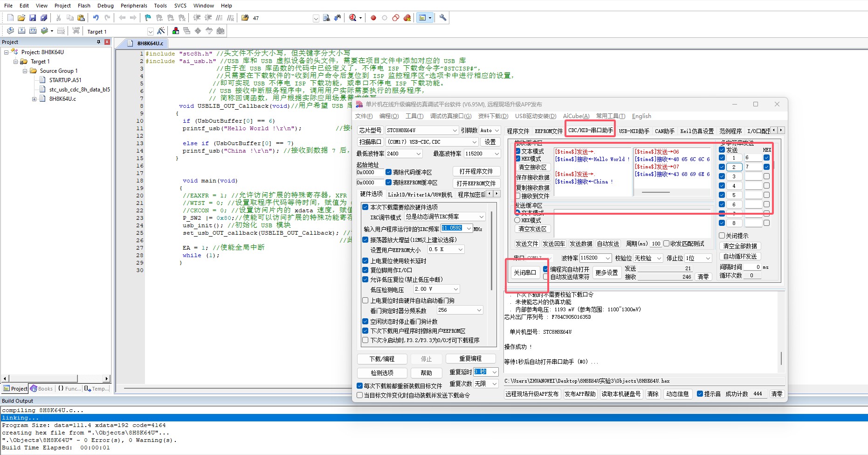Click the Save file icon in toolbar
The image size is (868, 455).
(33, 18)
